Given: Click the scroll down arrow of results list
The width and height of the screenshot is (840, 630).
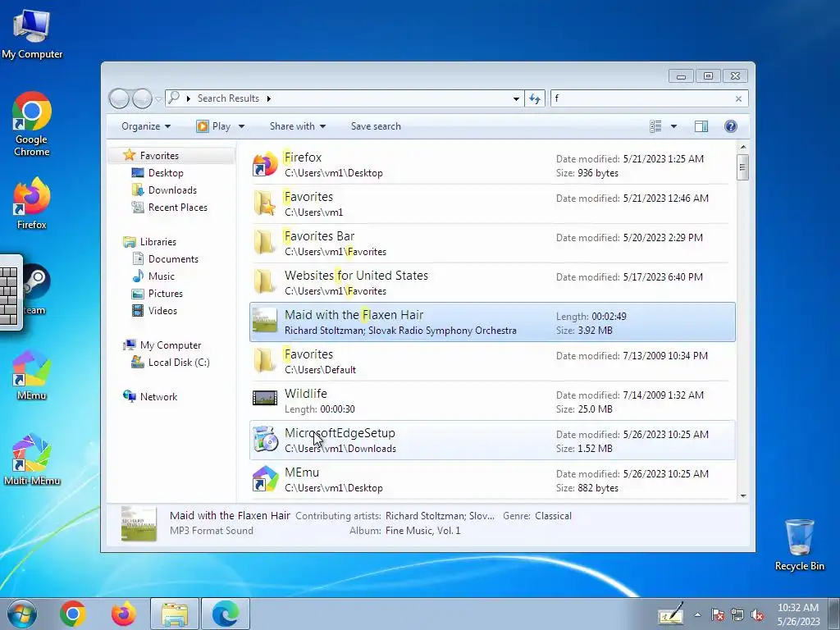Looking at the screenshot, I should pyautogui.click(x=743, y=495).
